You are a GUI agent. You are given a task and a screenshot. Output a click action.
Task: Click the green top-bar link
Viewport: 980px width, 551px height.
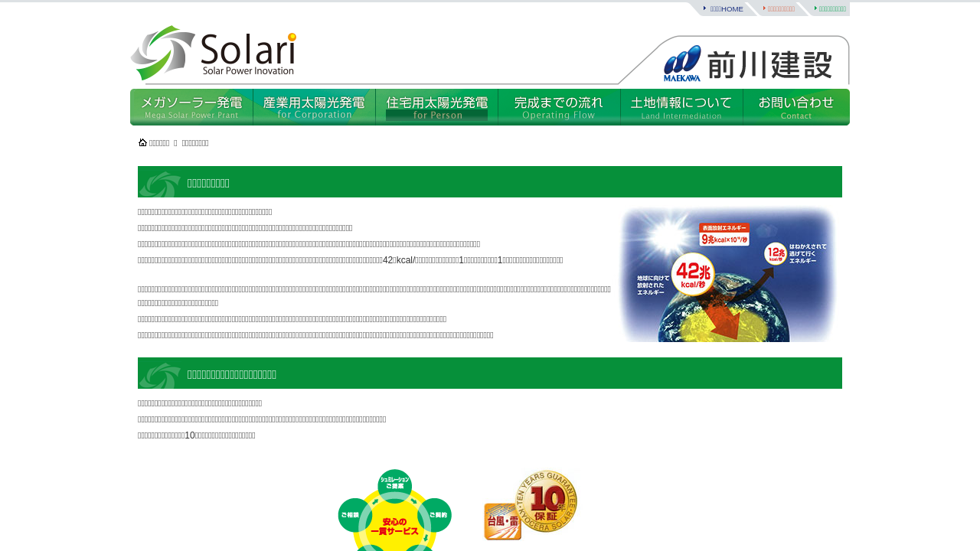[x=831, y=9]
